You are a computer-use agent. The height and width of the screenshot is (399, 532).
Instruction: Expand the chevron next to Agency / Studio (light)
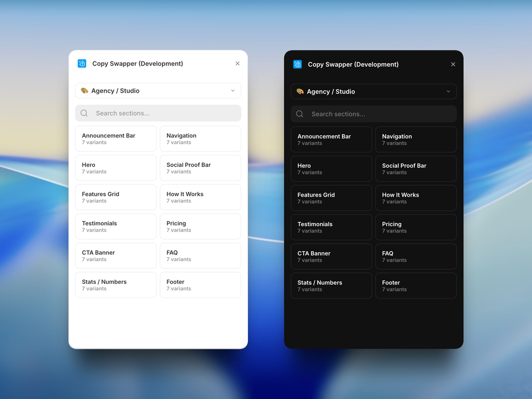pyautogui.click(x=233, y=90)
